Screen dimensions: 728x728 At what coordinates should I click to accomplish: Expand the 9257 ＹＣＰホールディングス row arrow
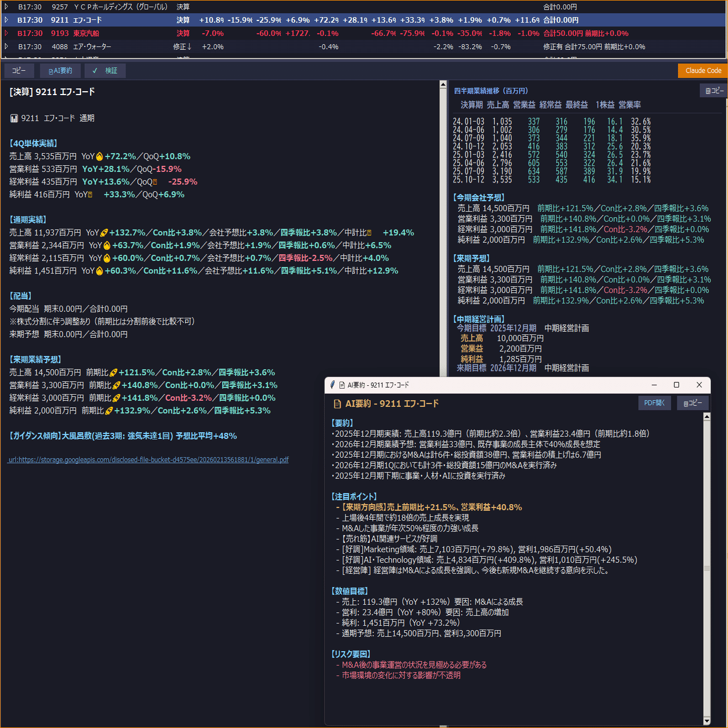coord(6,7)
